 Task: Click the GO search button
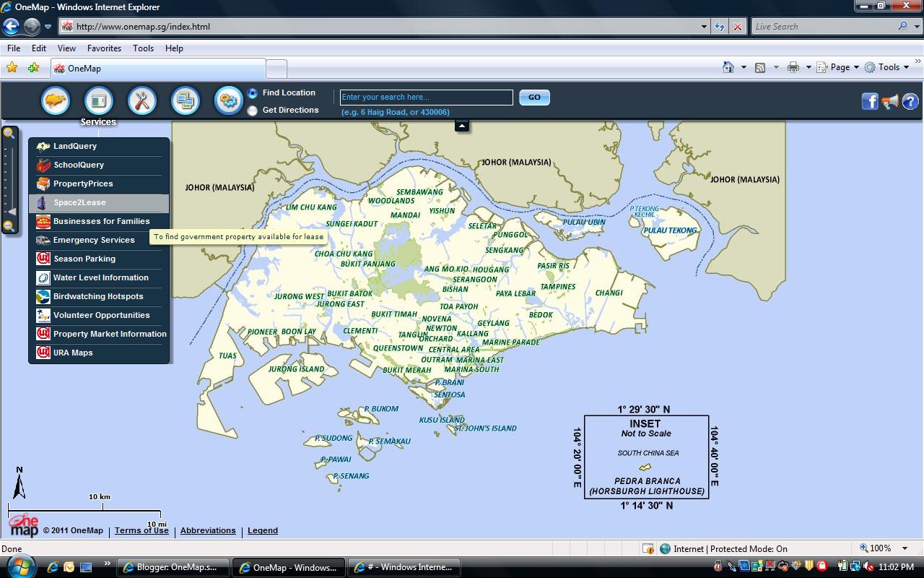(x=534, y=97)
